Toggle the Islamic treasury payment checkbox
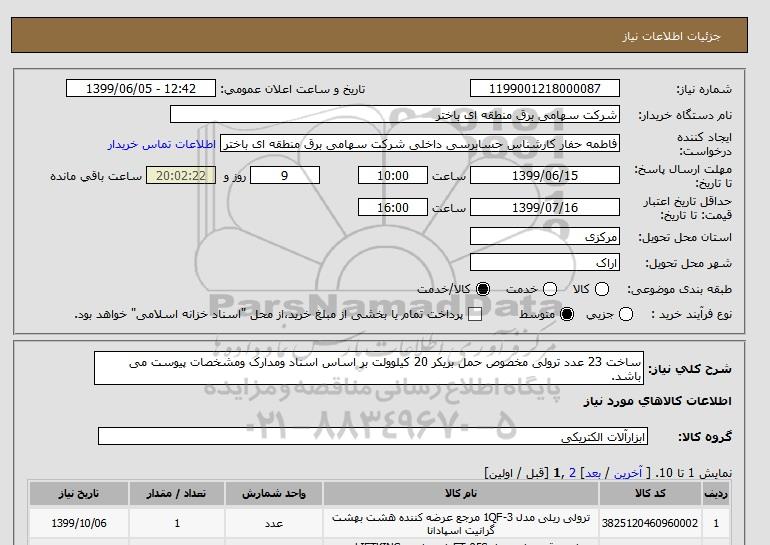The height and width of the screenshot is (545, 770). pyautogui.click(x=475, y=314)
